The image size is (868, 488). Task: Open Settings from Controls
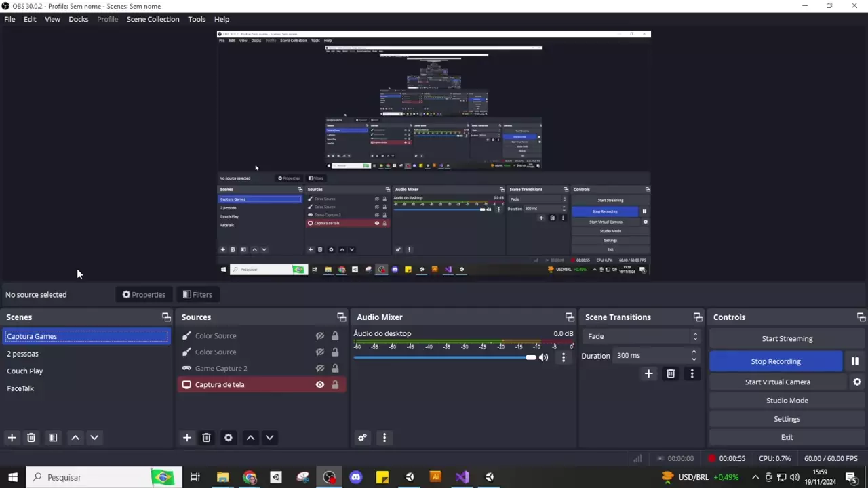787,419
